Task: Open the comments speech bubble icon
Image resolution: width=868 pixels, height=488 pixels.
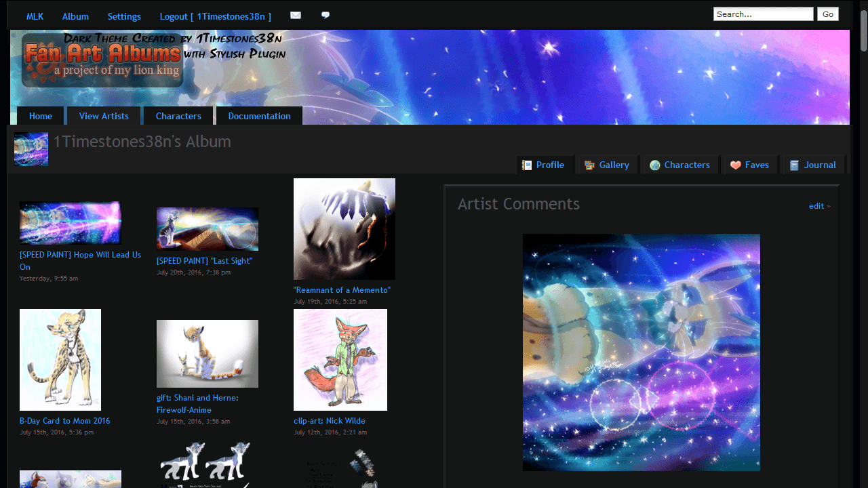Action: (x=325, y=14)
